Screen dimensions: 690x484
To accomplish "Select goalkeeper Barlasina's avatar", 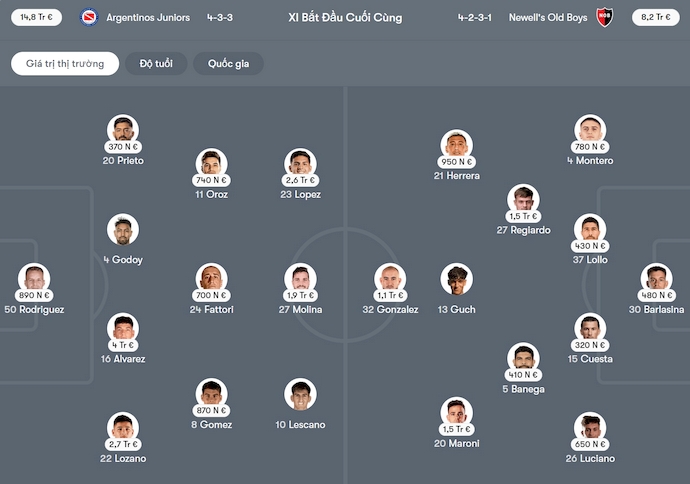I will (656, 277).
